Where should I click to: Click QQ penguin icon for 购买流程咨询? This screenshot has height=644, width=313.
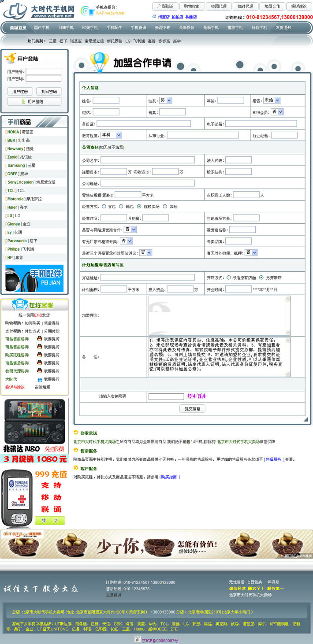40,355
